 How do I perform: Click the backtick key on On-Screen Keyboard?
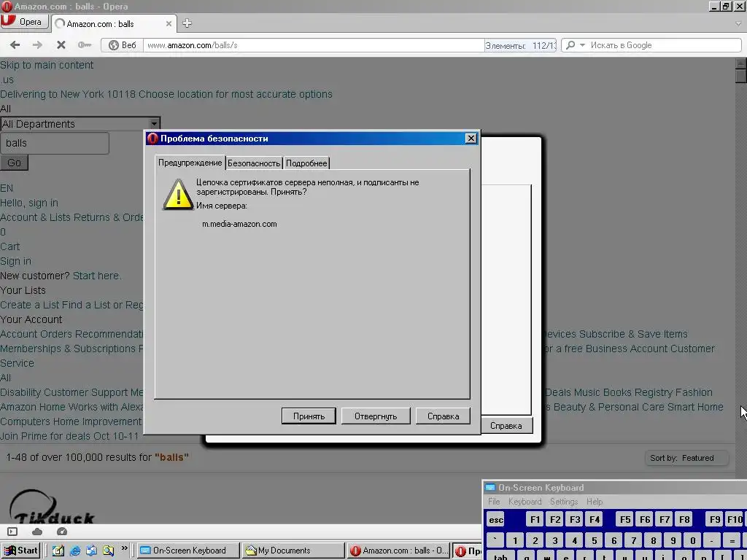pos(495,540)
